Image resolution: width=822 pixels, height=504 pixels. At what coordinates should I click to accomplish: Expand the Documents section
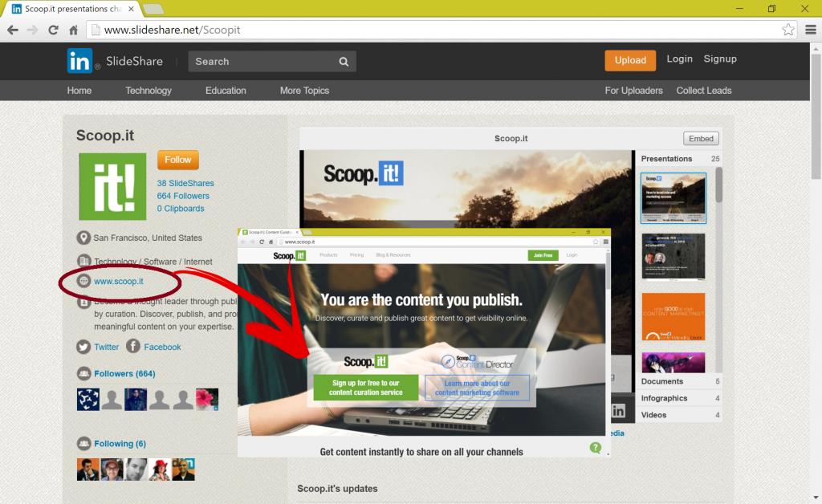680,381
